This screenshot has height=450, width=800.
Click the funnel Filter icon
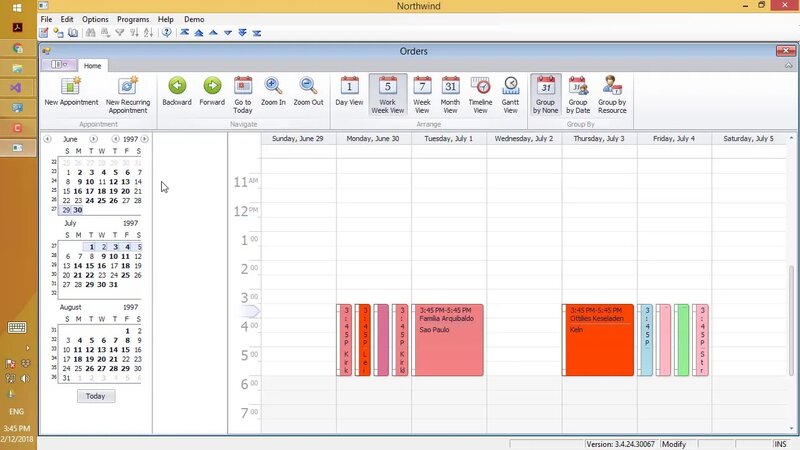(119, 33)
